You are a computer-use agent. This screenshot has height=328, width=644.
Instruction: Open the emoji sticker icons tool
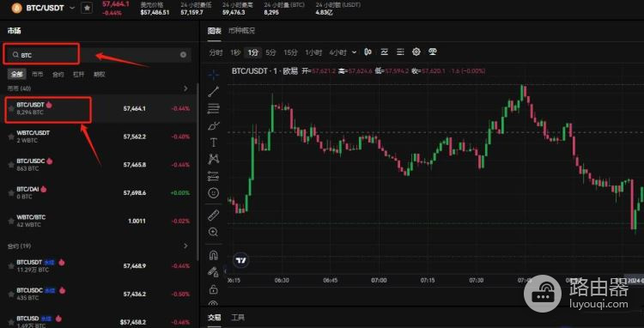214,192
